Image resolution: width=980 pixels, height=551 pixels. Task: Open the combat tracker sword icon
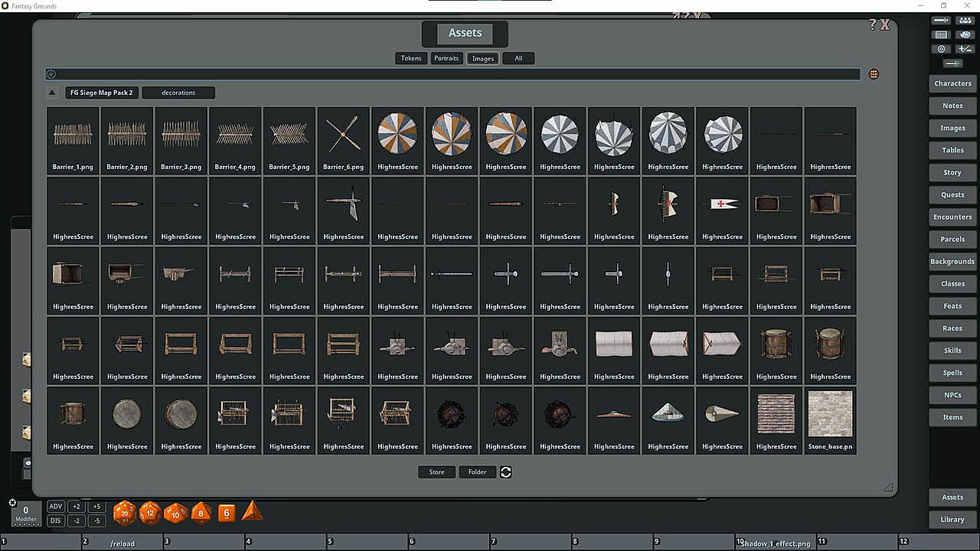tap(941, 20)
